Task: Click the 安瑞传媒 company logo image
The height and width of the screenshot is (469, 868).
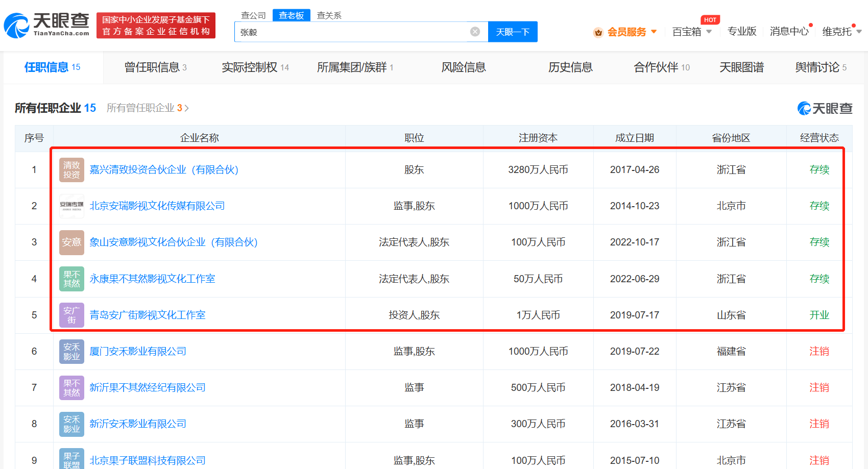Action: click(x=71, y=206)
